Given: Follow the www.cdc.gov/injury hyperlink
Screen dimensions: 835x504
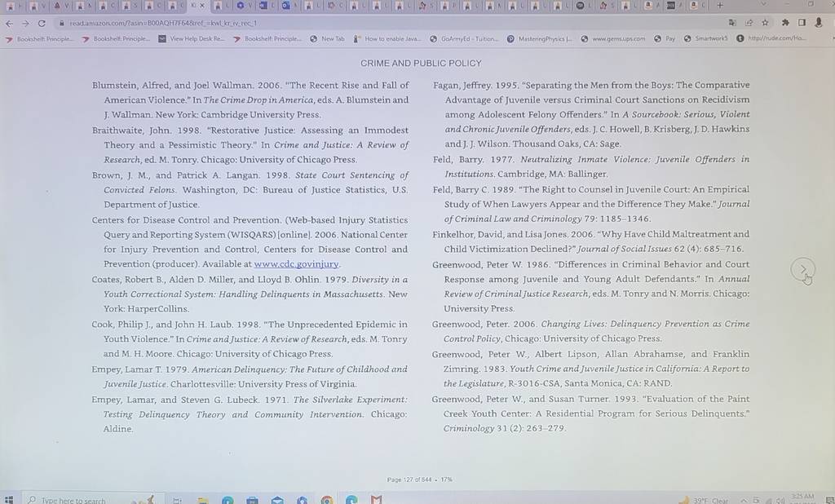Looking at the screenshot, I should point(296,264).
